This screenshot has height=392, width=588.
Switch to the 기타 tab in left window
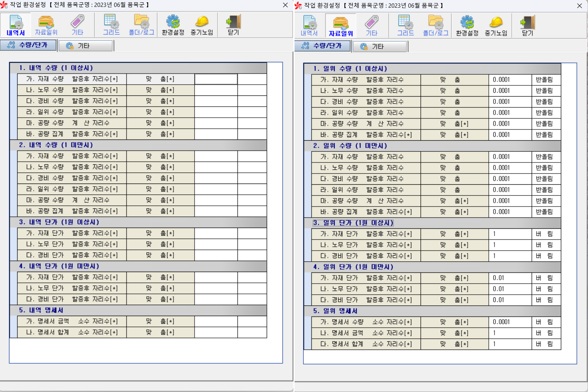point(89,46)
